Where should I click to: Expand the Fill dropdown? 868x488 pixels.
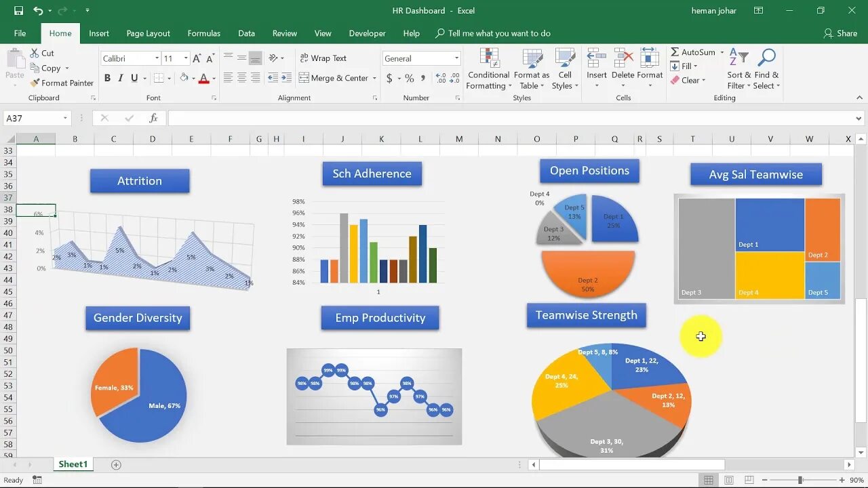(x=696, y=66)
